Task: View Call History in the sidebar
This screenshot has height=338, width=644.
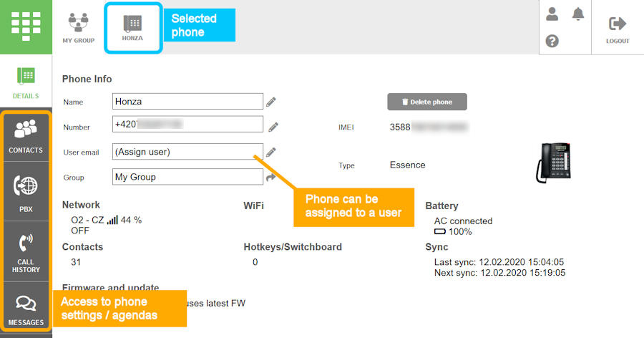Action: tap(26, 251)
